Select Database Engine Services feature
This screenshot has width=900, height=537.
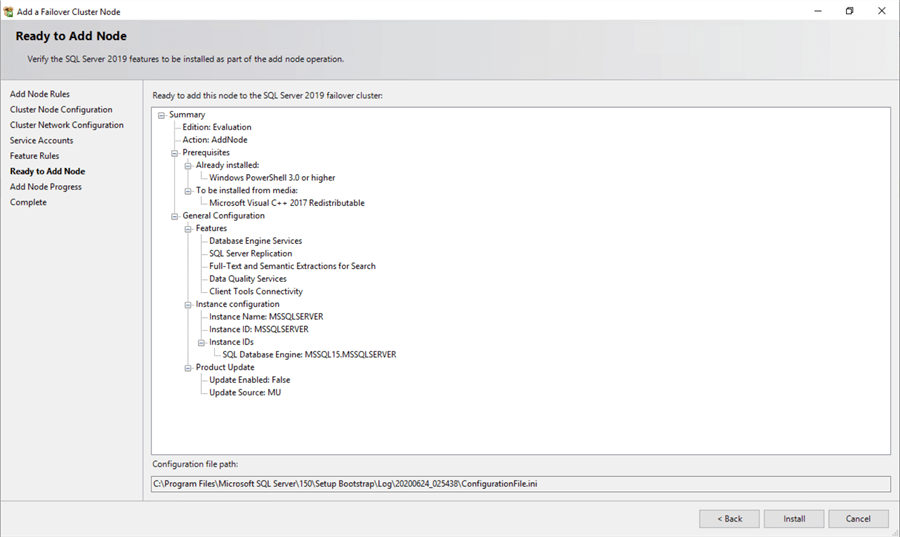255,241
